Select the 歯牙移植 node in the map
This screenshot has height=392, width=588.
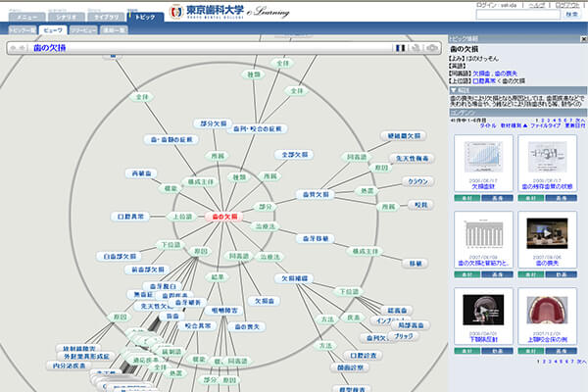316,238
